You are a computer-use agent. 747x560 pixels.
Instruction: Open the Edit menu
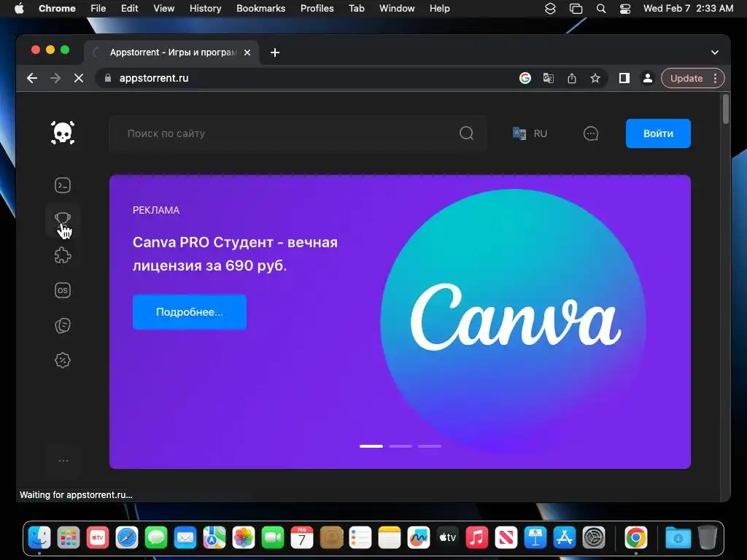click(129, 8)
